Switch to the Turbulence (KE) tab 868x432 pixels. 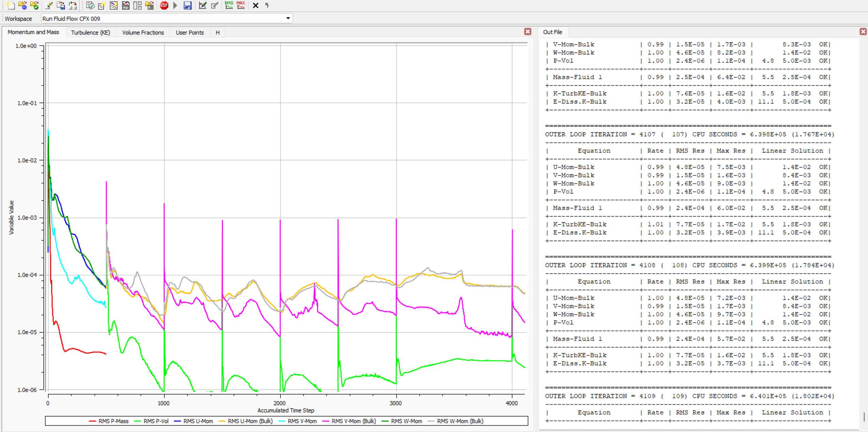click(90, 32)
